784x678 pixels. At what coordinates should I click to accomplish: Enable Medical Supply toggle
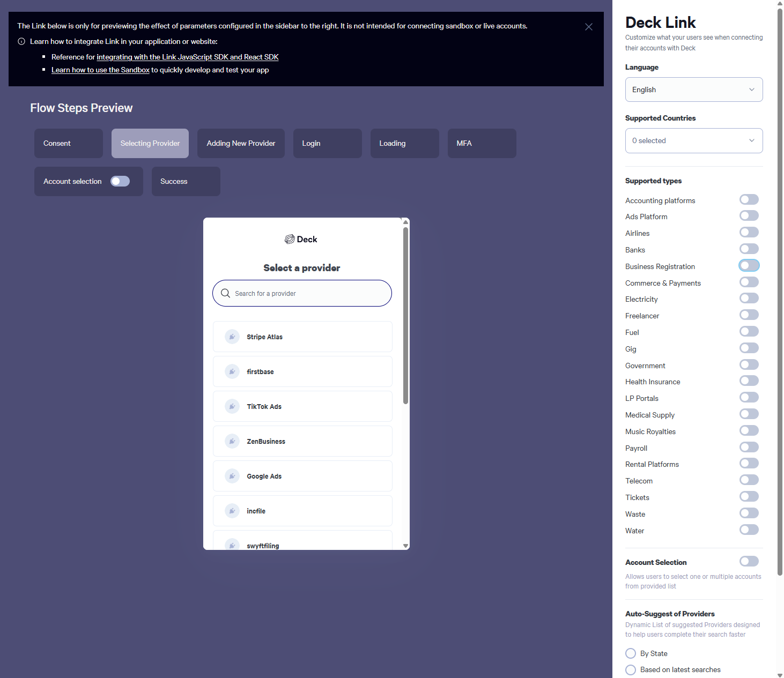tap(749, 414)
